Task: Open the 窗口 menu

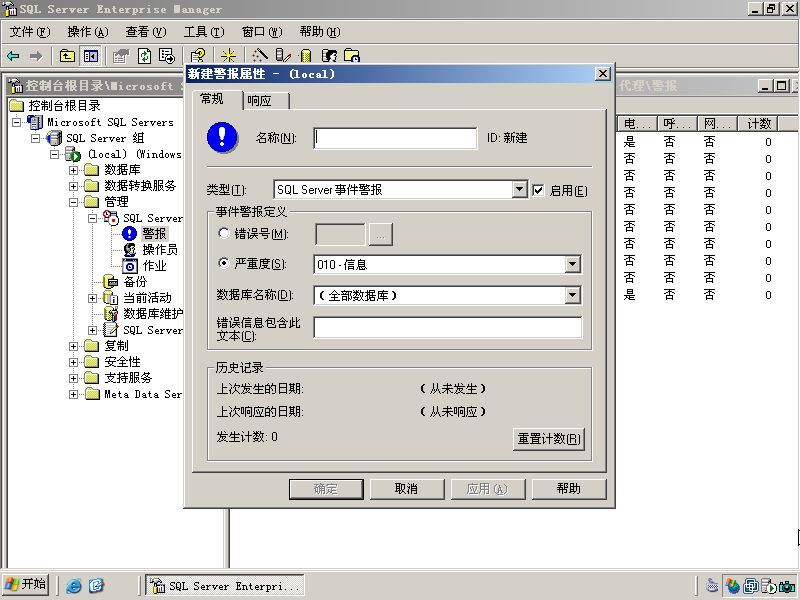Action: tap(262, 32)
